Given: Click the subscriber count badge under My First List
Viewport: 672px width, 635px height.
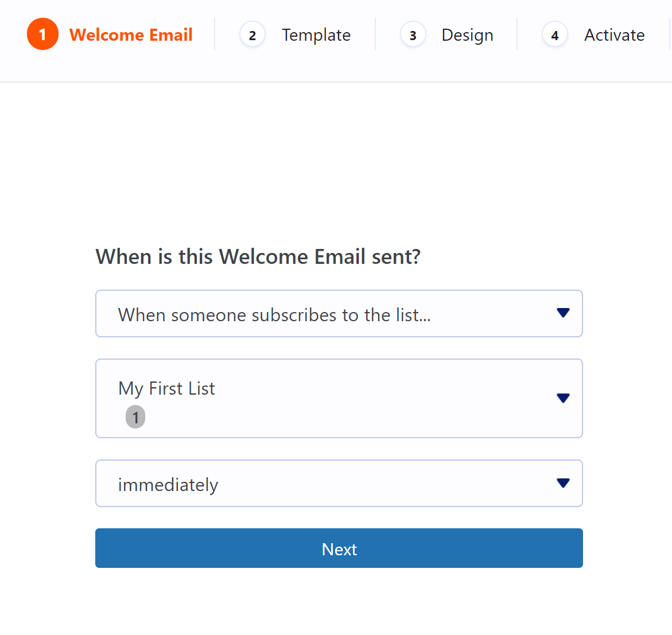Looking at the screenshot, I should click(x=135, y=417).
